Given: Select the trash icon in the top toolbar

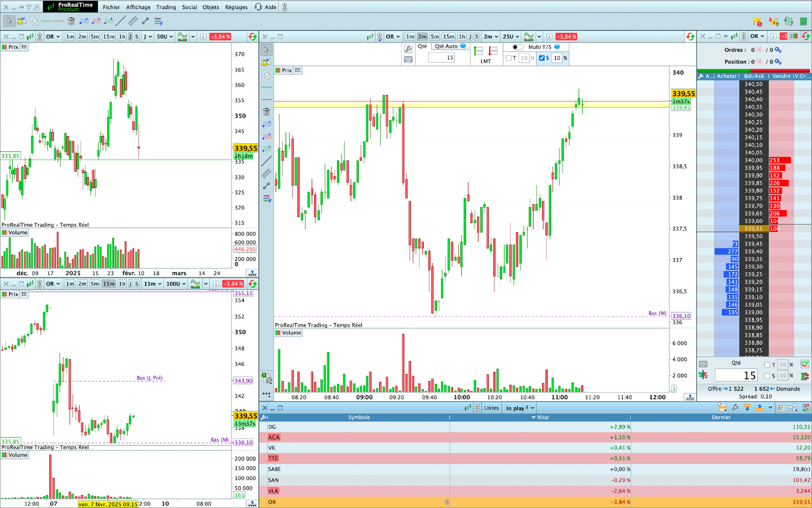Looking at the screenshot, I should click(71, 21).
